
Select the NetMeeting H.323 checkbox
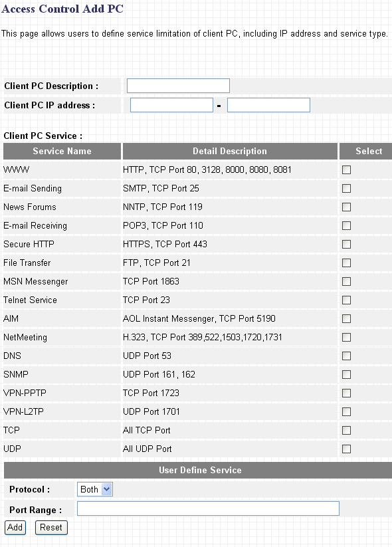tap(346, 338)
